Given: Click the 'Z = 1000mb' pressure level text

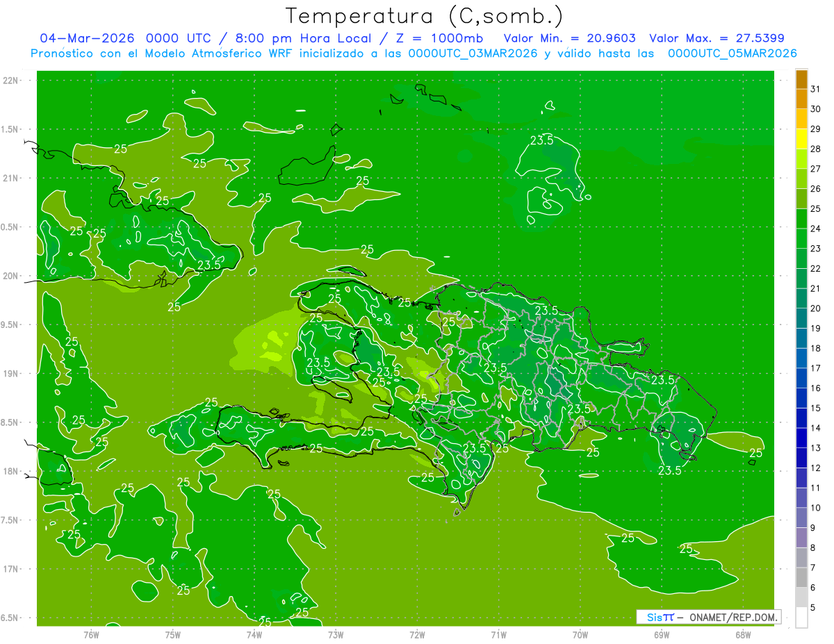Looking at the screenshot, I should pyautogui.click(x=440, y=38).
